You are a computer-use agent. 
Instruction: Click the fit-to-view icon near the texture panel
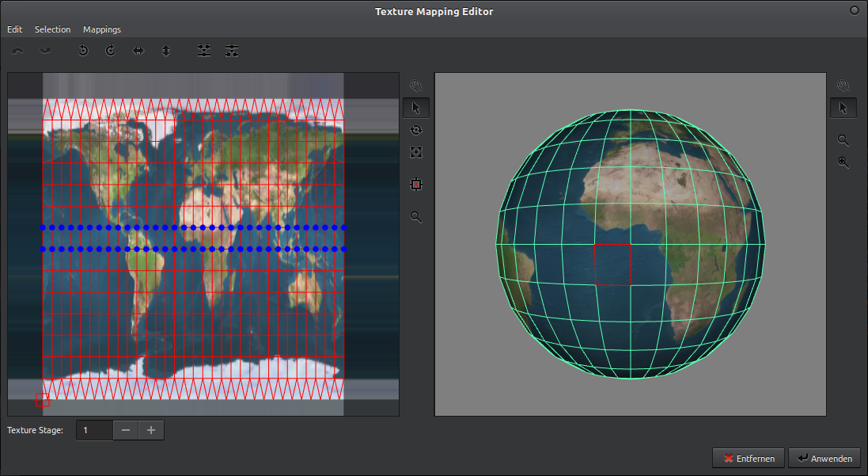pos(415,152)
